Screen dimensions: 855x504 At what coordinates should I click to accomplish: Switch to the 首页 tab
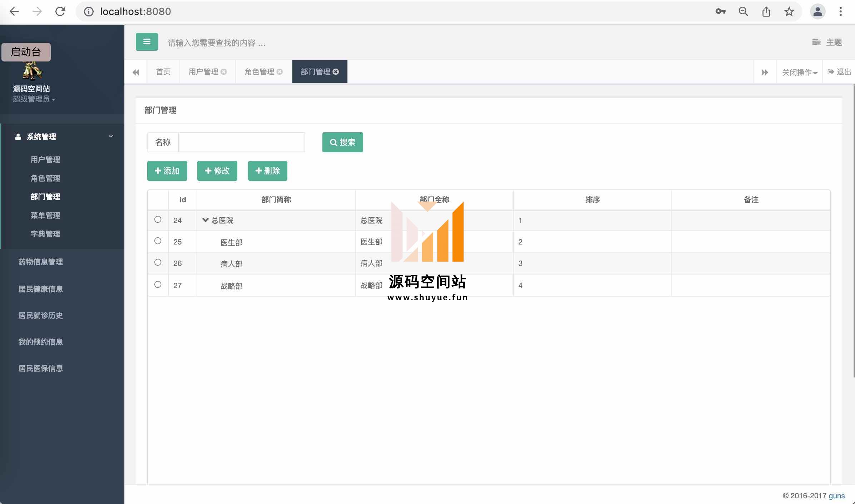[163, 71]
